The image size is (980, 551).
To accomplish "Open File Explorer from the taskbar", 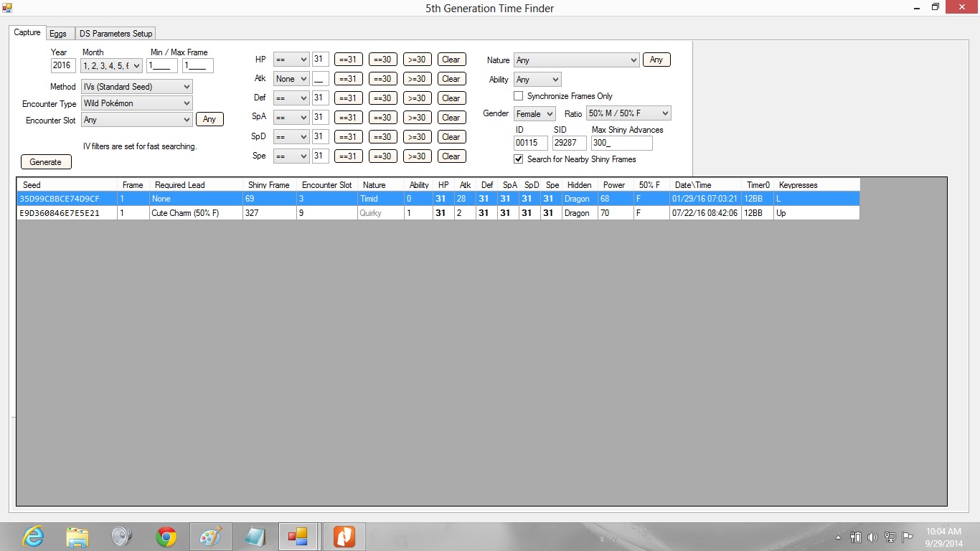I will click(x=77, y=537).
